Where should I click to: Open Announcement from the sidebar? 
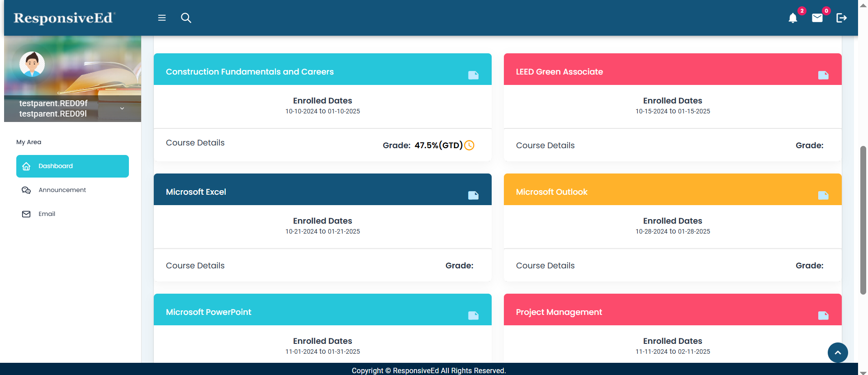62,190
